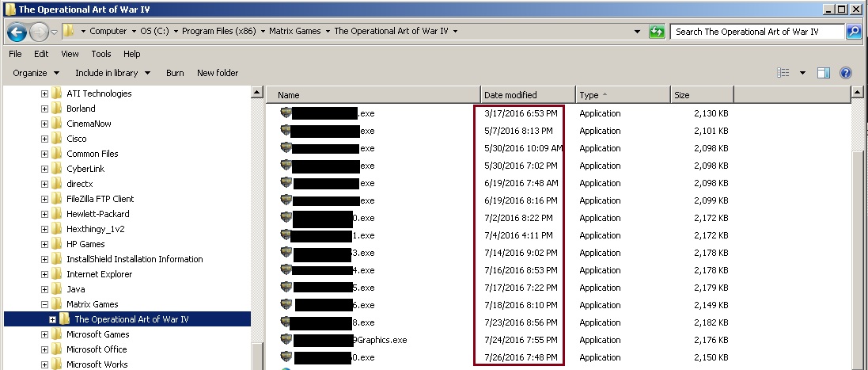
Task: Sort by the Date modified column header
Action: 528,95
